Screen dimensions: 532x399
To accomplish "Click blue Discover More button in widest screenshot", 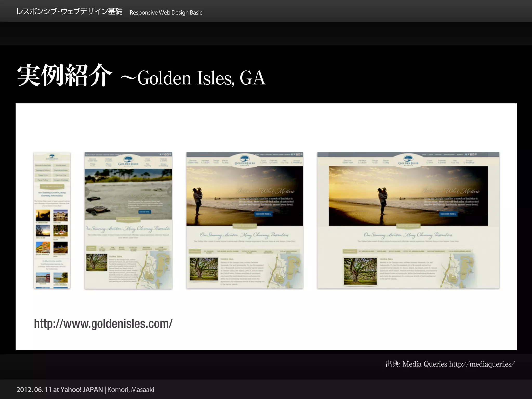I will pyautogui.click(x=448, y=214).
